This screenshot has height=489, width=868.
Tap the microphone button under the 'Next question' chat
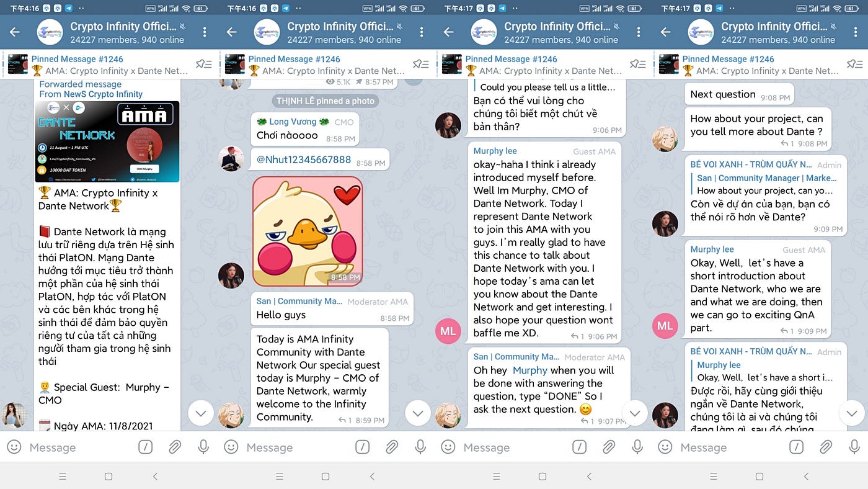coord(854,447)
